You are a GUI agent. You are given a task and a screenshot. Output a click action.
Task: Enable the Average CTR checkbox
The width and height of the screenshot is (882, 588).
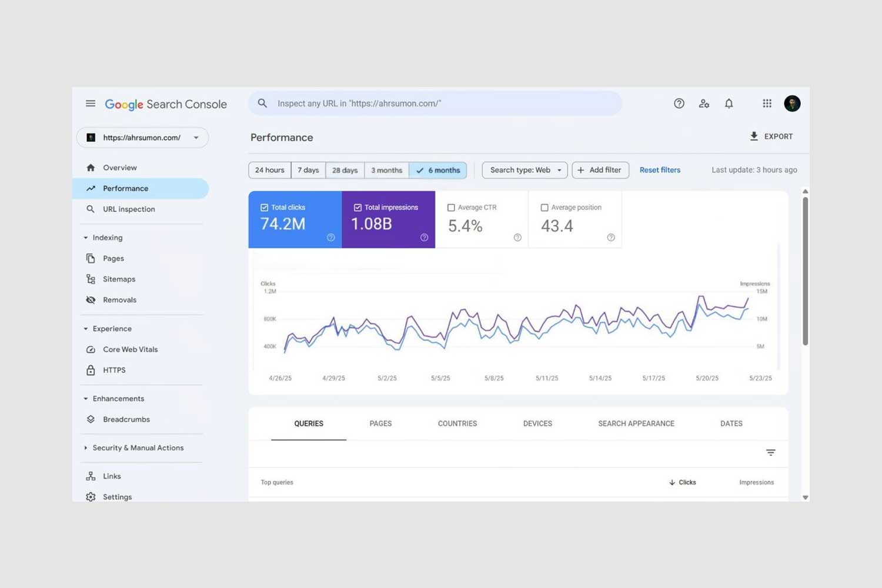[451, 208]
